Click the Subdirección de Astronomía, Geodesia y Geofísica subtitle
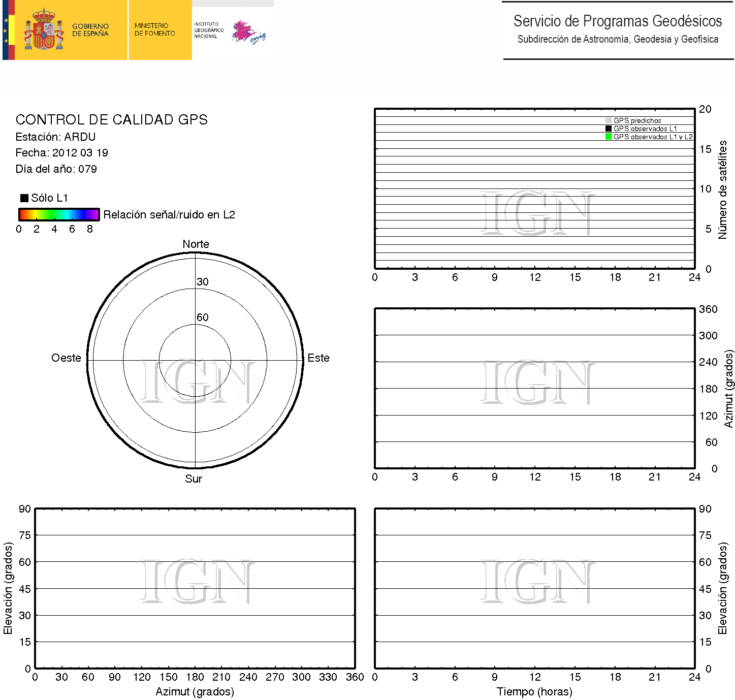Screen dimensions: 735x700 (617, 40)
